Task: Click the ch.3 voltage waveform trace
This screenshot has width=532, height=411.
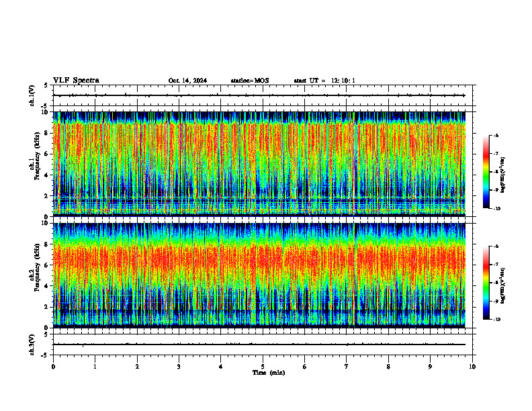Action: point(259,345)
